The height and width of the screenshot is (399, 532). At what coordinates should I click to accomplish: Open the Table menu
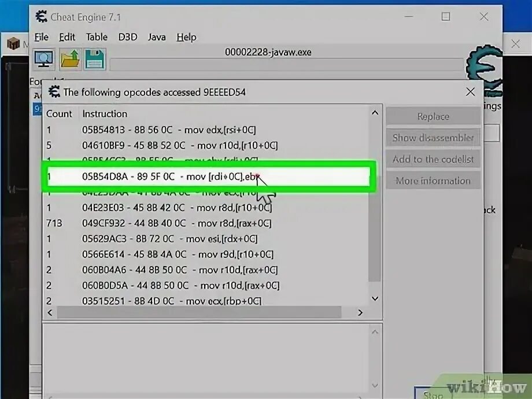point(97,37)
